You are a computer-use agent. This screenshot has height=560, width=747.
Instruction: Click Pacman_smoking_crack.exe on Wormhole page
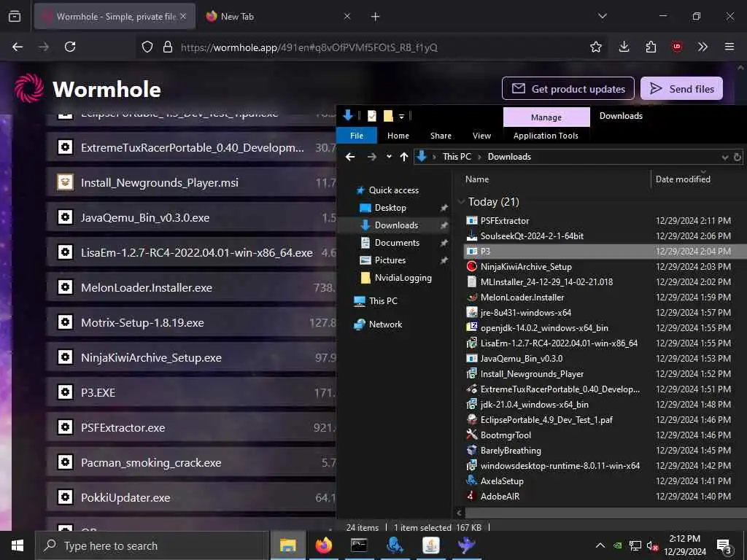(151, 462)
